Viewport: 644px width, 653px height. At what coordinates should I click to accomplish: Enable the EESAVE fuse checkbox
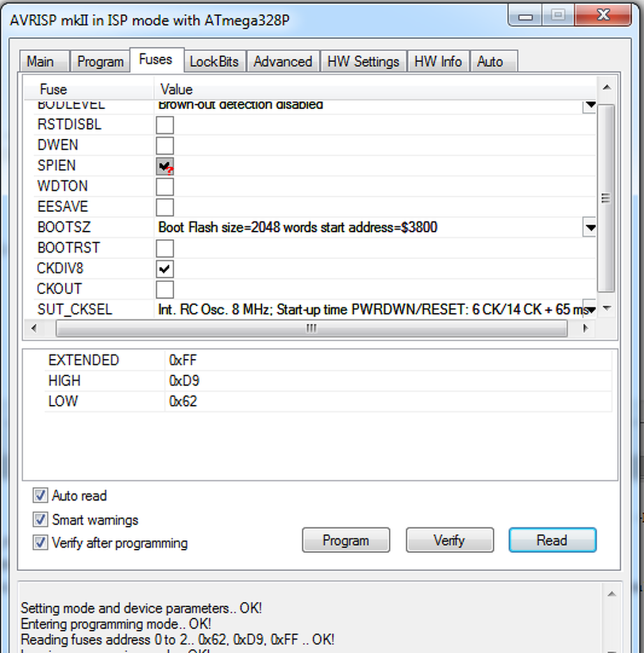(x=165, y=207)
